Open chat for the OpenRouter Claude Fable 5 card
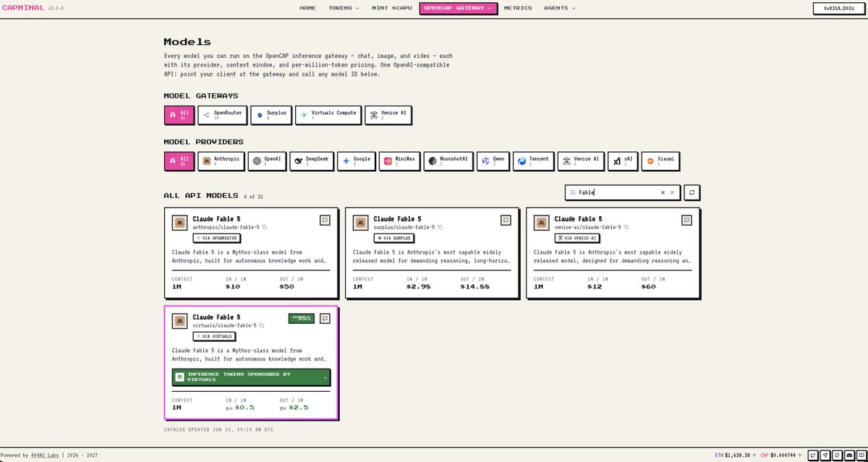Viewport: 868px width, 462px height. tap(325, 220)
